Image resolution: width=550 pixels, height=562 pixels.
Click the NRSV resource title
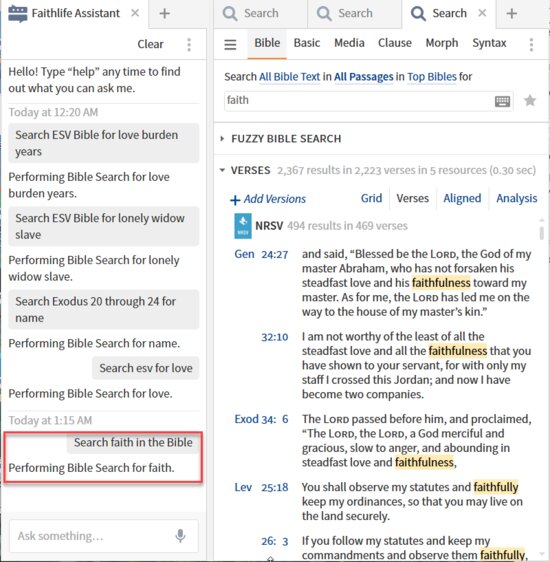[x=269, y=226]
